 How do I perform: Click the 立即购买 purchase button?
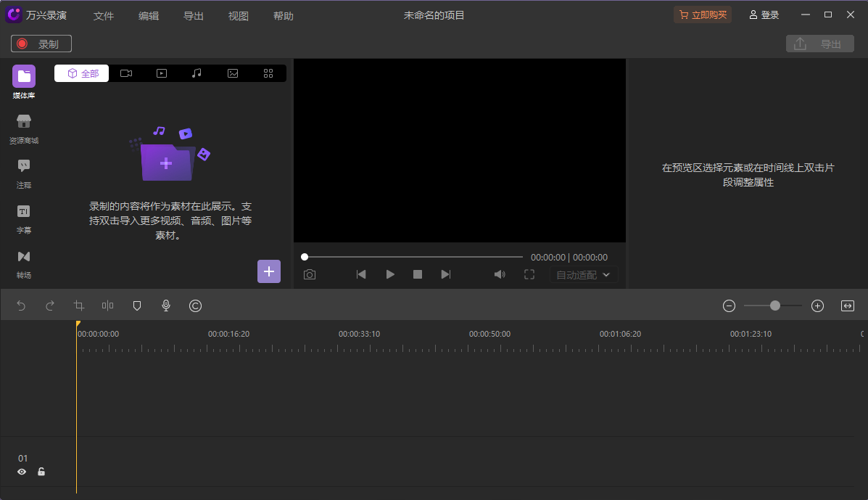tap(702, 14)
